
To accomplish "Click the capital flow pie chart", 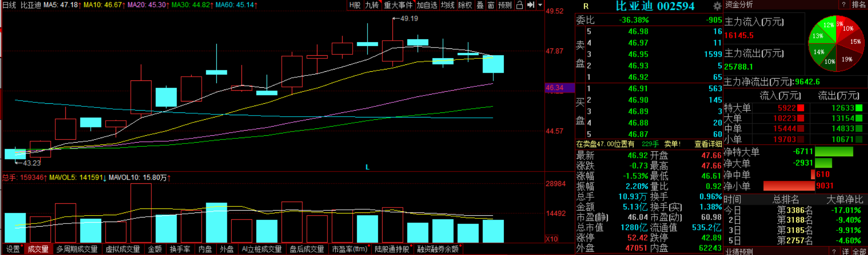I will pos(836,44).
